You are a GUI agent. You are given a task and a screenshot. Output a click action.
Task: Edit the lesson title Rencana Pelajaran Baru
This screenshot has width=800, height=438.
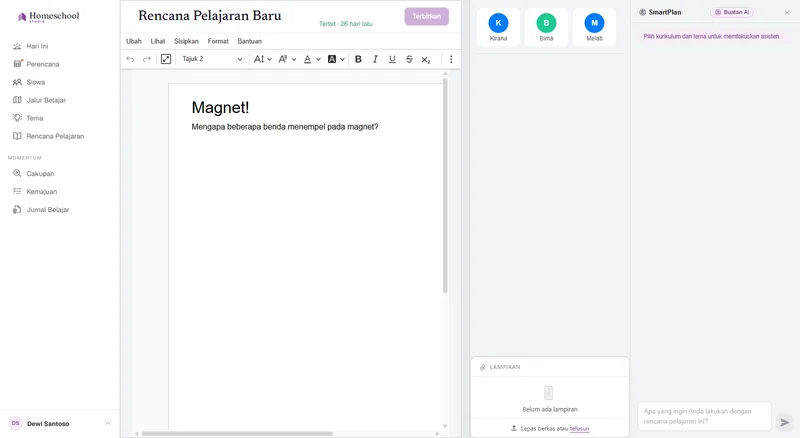coord(210,16)
